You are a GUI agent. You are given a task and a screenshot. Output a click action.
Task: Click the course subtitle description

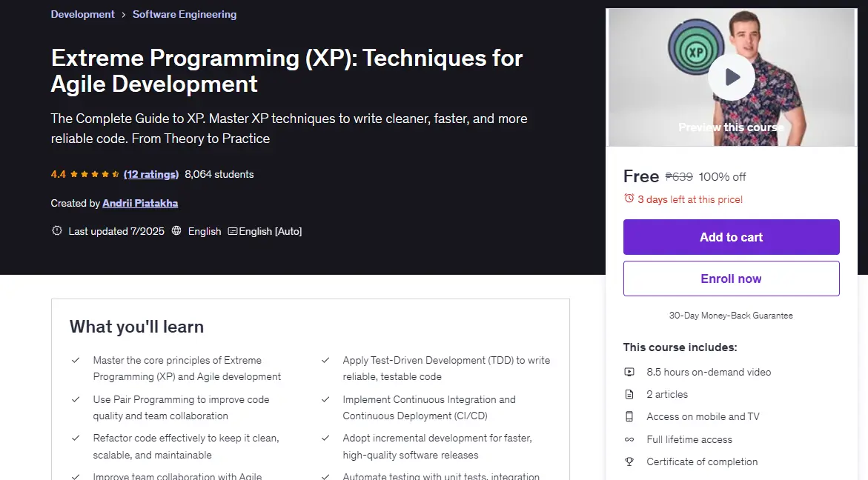pyautogui.click(x=289, y=128)
